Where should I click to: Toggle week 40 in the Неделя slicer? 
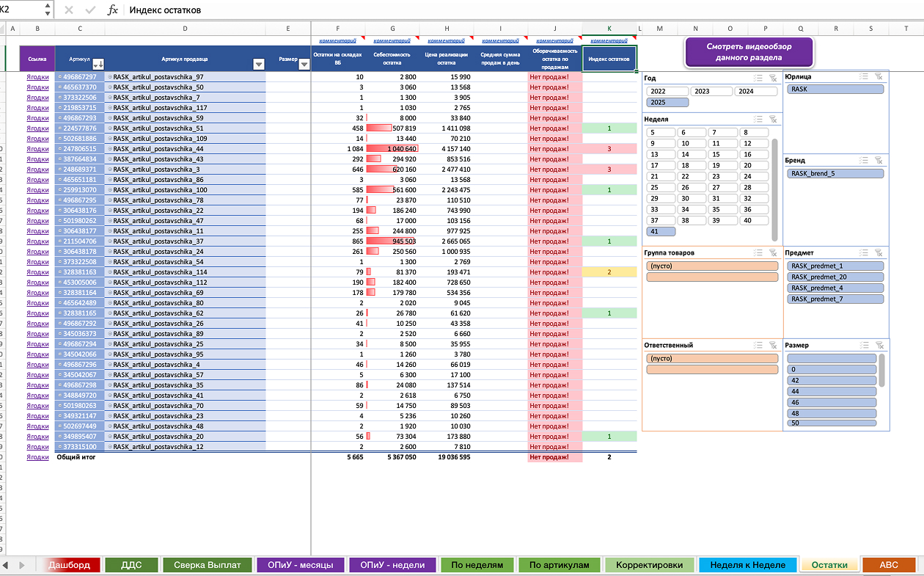pyautogui.click(x=755, y=220)
